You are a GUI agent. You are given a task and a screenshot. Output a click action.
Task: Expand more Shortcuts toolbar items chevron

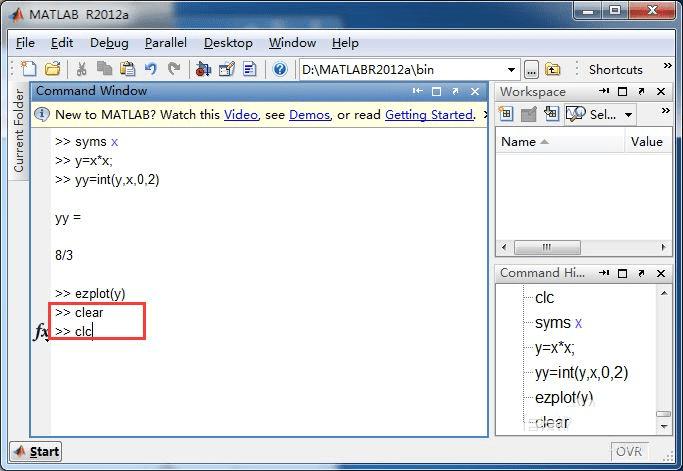[667, 66]
